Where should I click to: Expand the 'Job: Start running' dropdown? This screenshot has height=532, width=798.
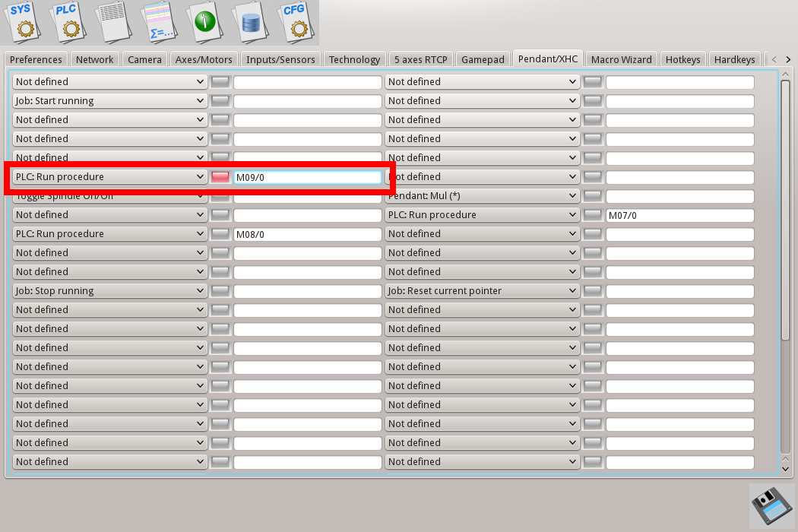point(110,101)
